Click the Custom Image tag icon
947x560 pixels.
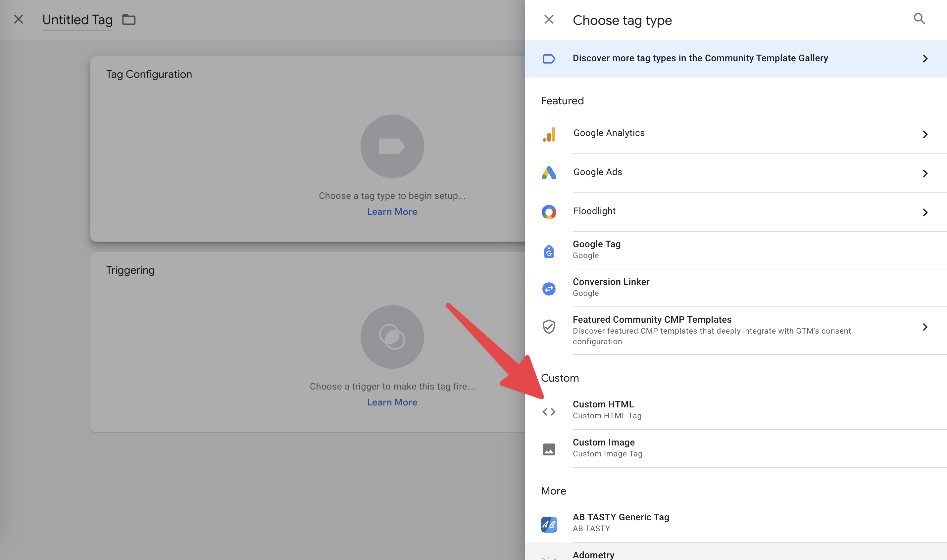pyautogui.click(x=549, y=449)
